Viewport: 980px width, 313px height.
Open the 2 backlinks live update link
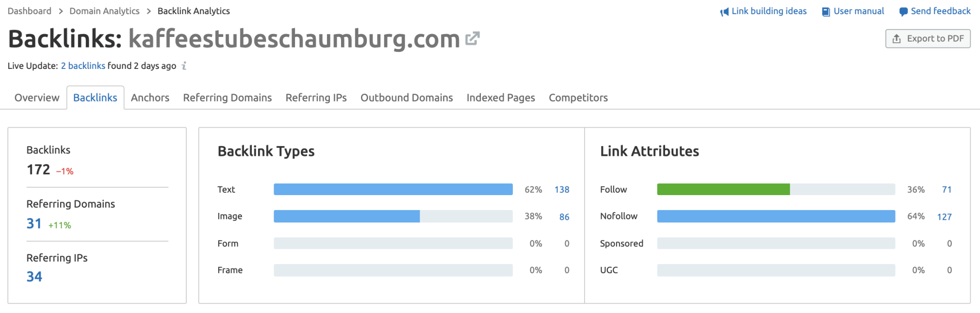83,66
